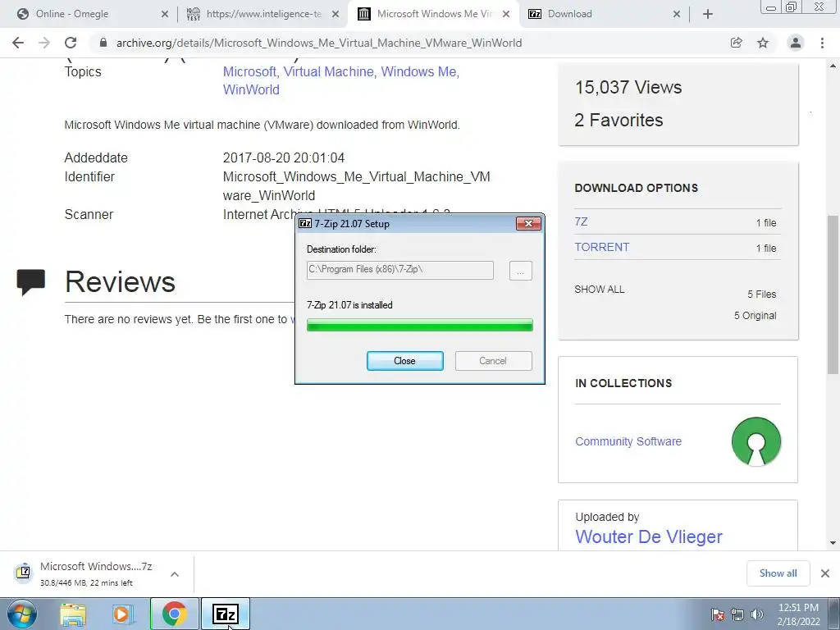Open Windows Explorer from taskbar
840x630 pixels.
73,614
